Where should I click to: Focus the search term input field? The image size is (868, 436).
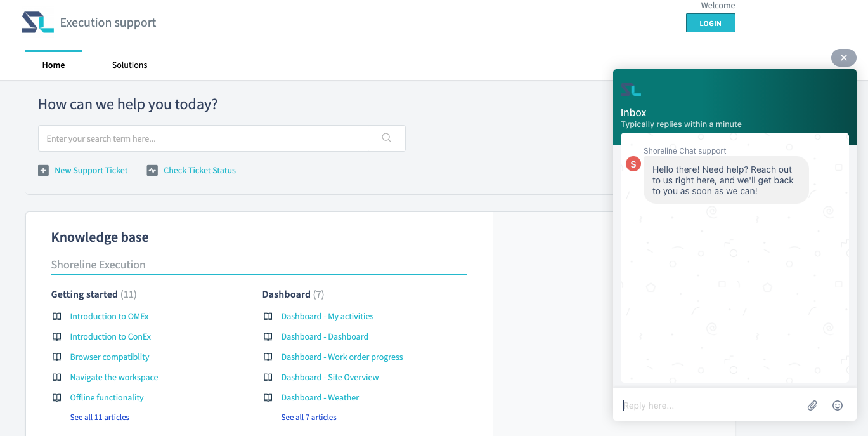pos(222,138)
